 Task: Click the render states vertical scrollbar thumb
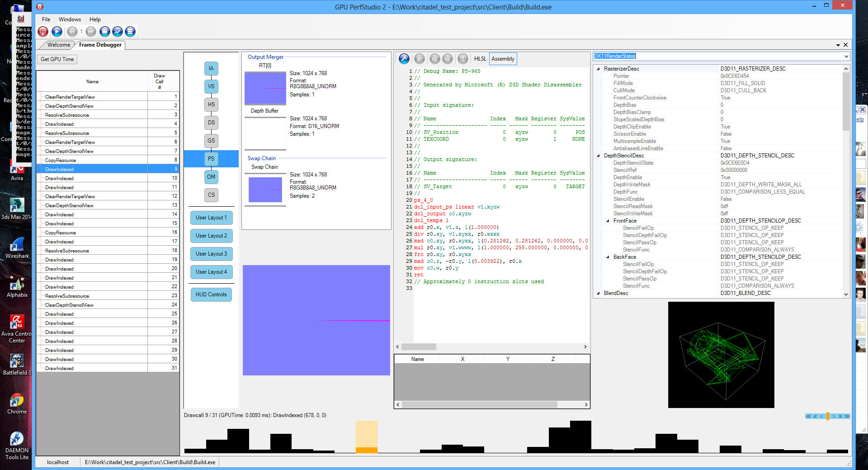coord(846,101)
